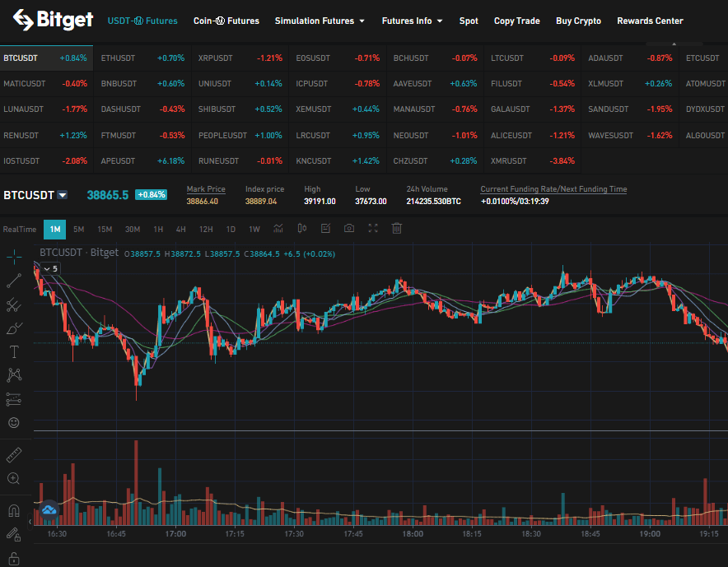Collapse the left drawing toolbar arrow
The width and height of the screenshot is (728, 567).
30,522
